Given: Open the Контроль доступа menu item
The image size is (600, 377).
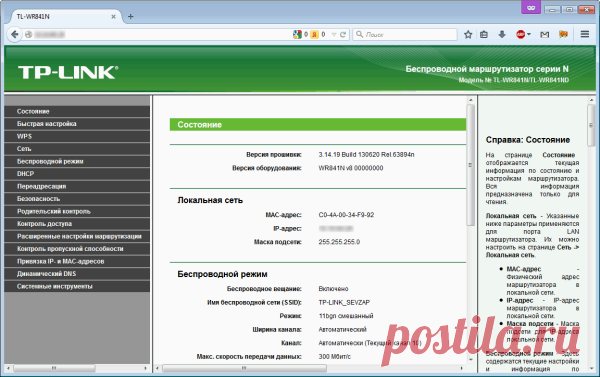Looking at the screenshot, I should 77,224.
